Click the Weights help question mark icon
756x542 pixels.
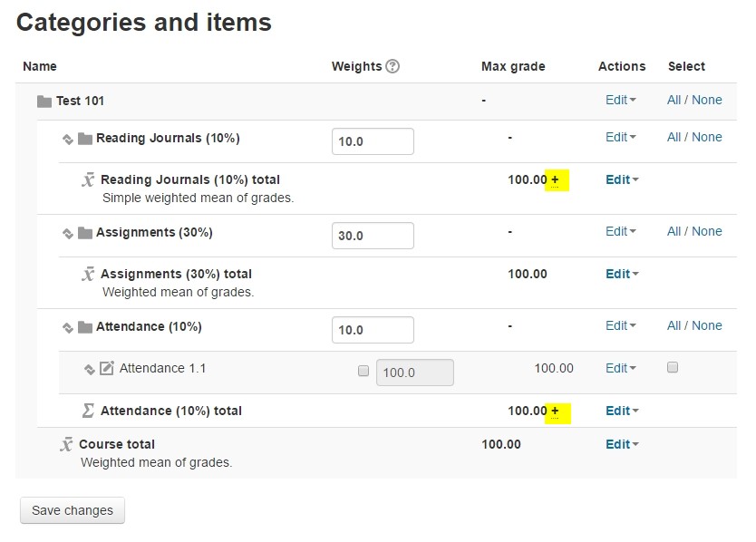pos(393,66)
